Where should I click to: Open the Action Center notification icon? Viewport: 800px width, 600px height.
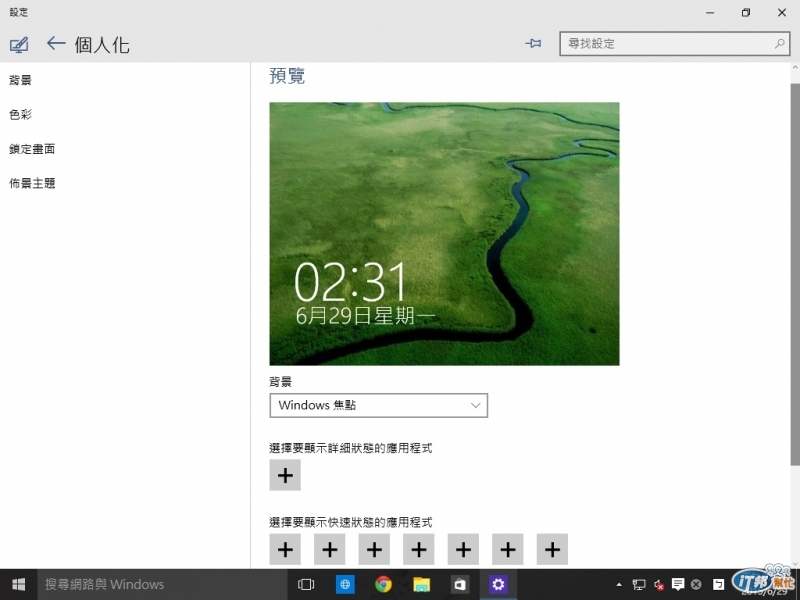pyautogui.click(x=678, y=584)
